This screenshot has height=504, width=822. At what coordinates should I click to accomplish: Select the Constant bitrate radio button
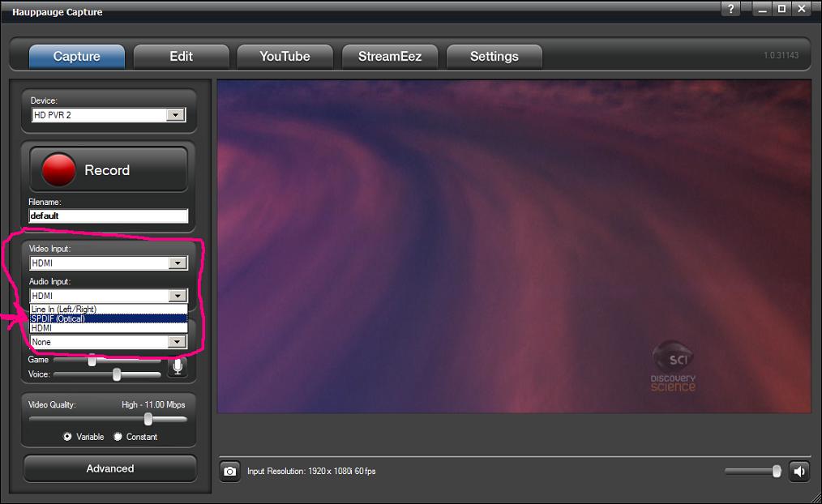click(x=118, y=437)
